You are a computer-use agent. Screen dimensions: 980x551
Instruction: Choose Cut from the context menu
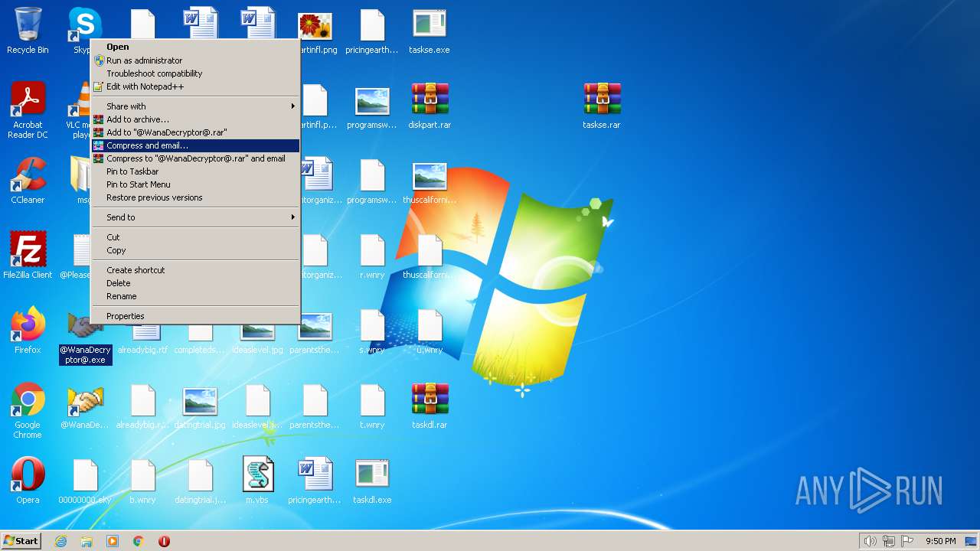point(195,237)
